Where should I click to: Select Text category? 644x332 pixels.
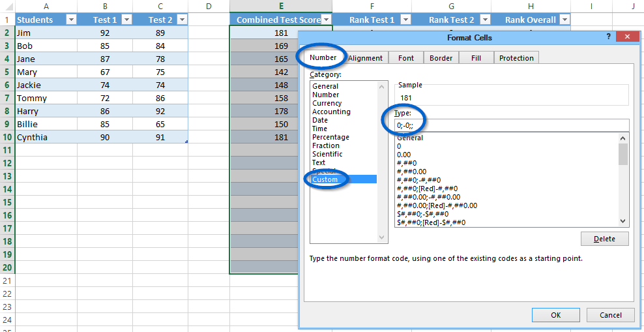pyautogui.click(x=319, y=162)
